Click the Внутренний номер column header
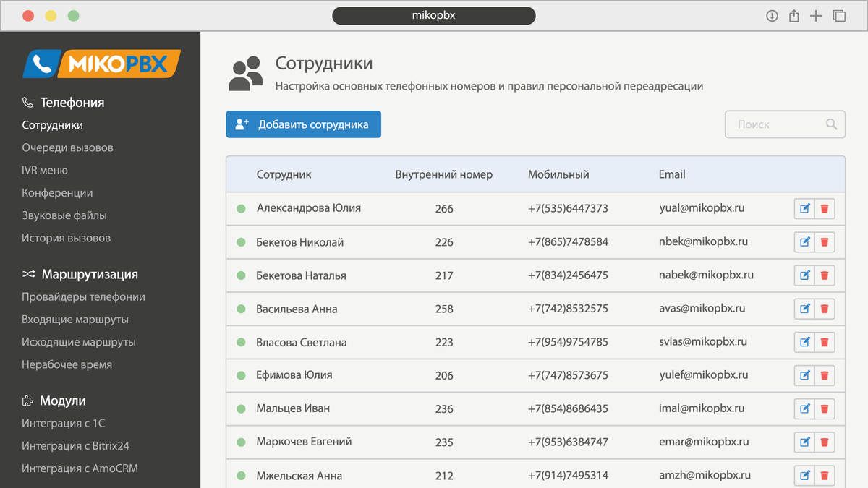Screen dimensions: 868x488 click(444, 174)
